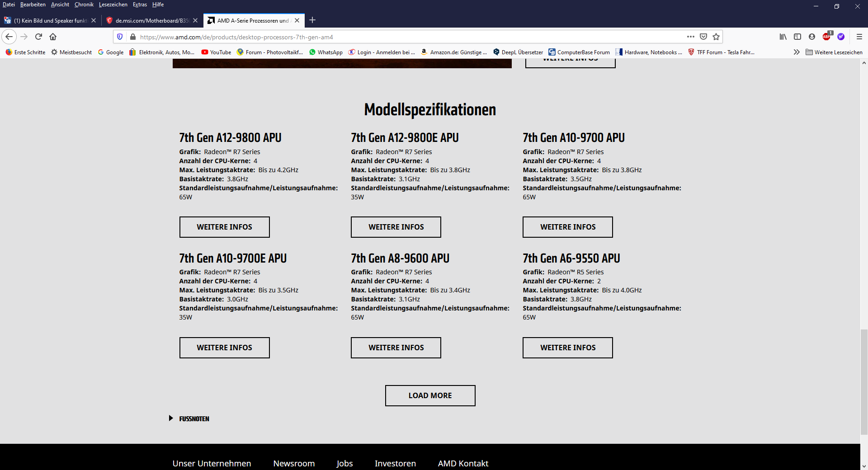
Task: Open Unser Unternehmen footer link
Action: click(212, 463)
